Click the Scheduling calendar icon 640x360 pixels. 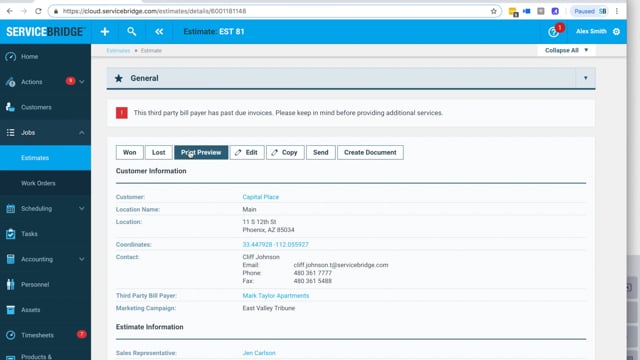(x=11, y=209)
